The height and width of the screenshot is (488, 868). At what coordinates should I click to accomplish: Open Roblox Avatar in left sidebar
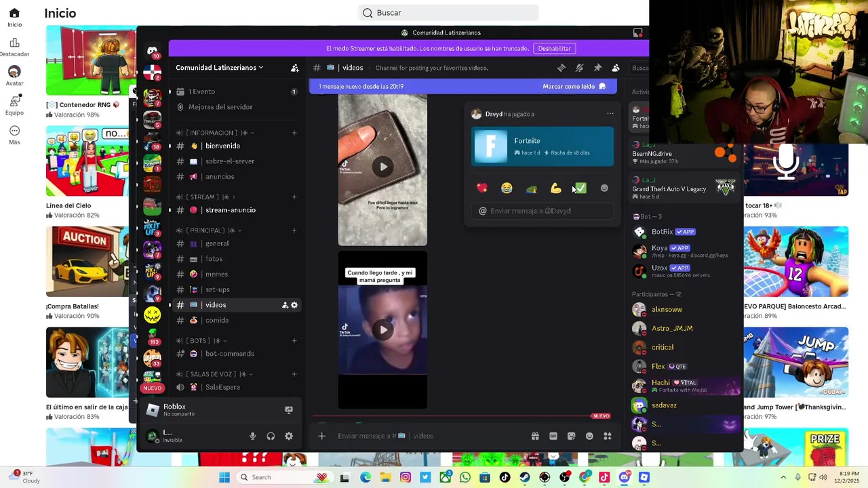tap(14, 77)
